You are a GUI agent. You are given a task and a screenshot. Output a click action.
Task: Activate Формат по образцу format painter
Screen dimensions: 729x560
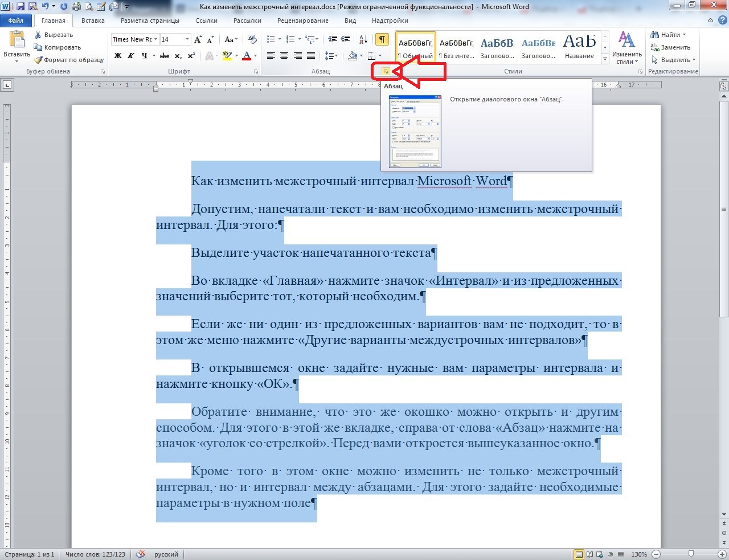[x=69, y=60]
